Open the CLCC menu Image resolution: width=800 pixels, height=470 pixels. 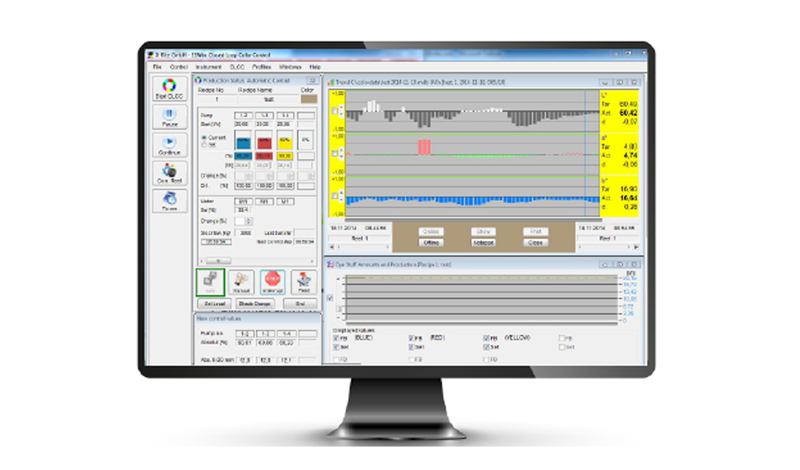(237, 67)
